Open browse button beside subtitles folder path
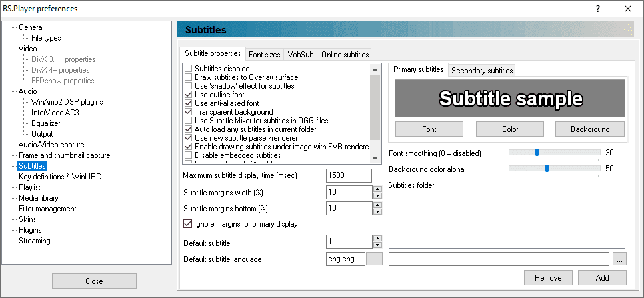644x298 pixels. (x=619, y=259)
